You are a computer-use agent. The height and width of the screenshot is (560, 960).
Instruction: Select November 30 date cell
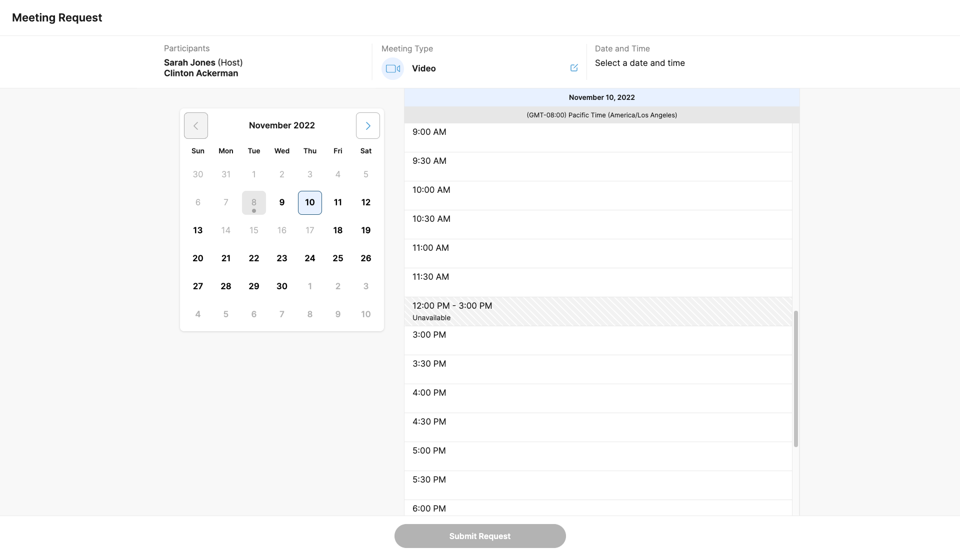282,286
